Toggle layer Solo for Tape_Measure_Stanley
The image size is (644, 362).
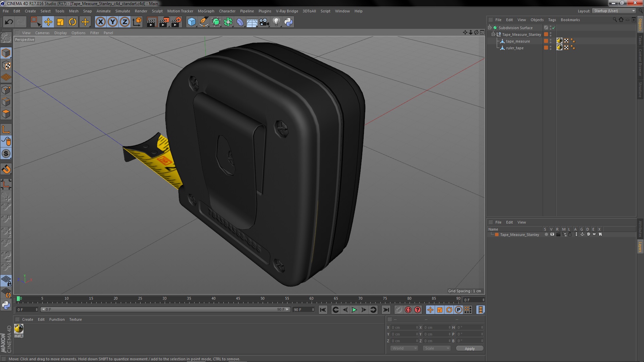546,235
